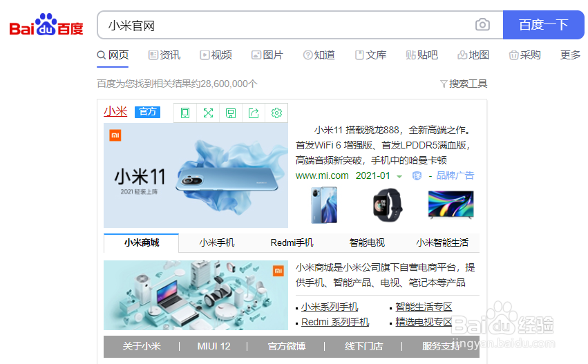Open the Redmi 系列手机 link

pyautogui.click(x=335, y=322)
